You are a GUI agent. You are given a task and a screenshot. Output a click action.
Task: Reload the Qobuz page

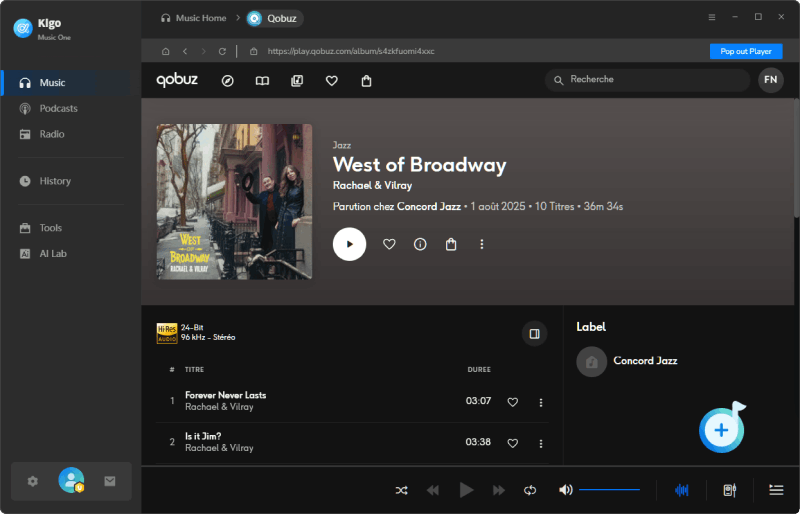[222, 51]
